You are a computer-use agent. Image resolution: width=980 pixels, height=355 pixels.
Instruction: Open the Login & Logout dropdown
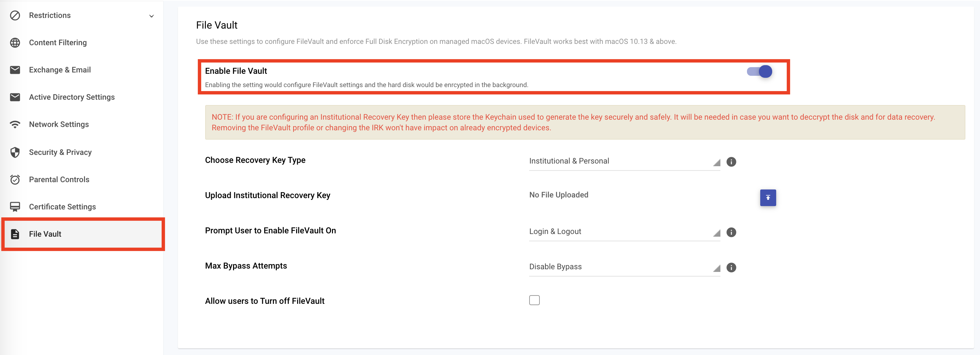[624, 232]
